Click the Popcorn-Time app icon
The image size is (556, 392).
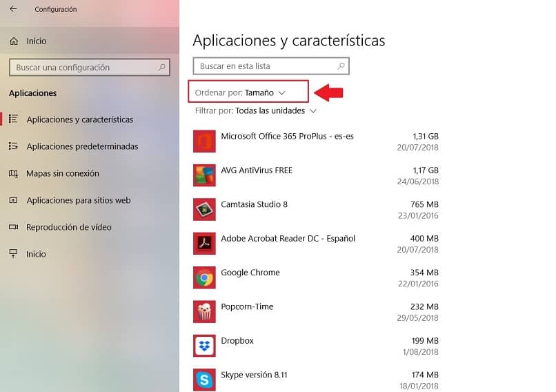204,311
